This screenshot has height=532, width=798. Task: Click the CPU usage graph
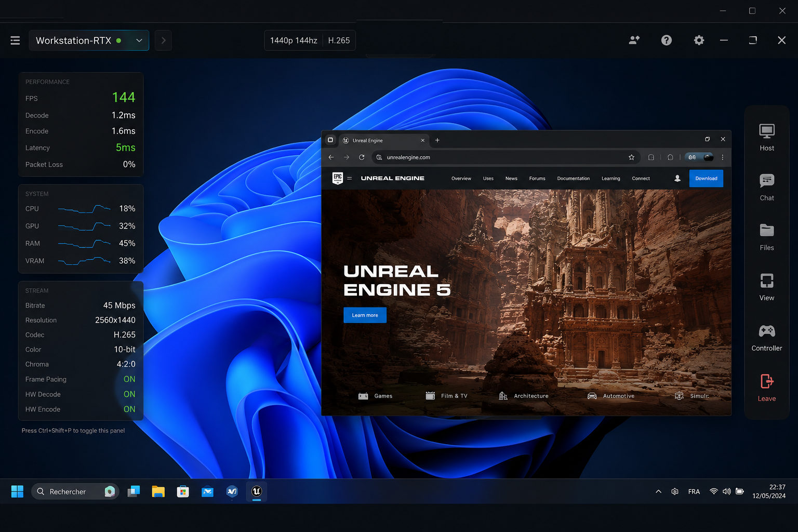click(x=84, y=209)
